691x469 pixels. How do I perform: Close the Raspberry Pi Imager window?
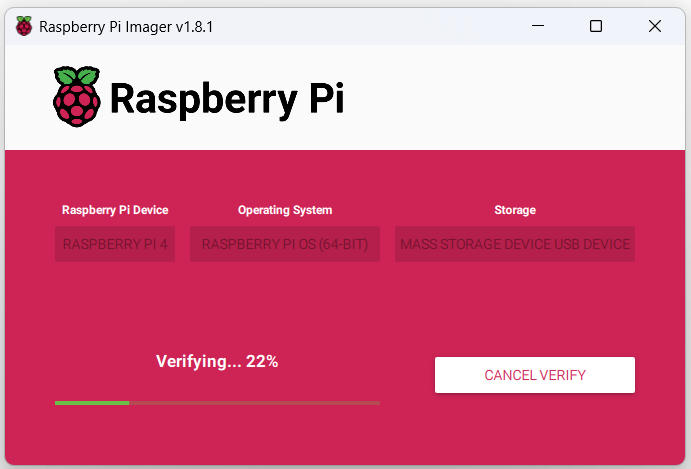655,26
